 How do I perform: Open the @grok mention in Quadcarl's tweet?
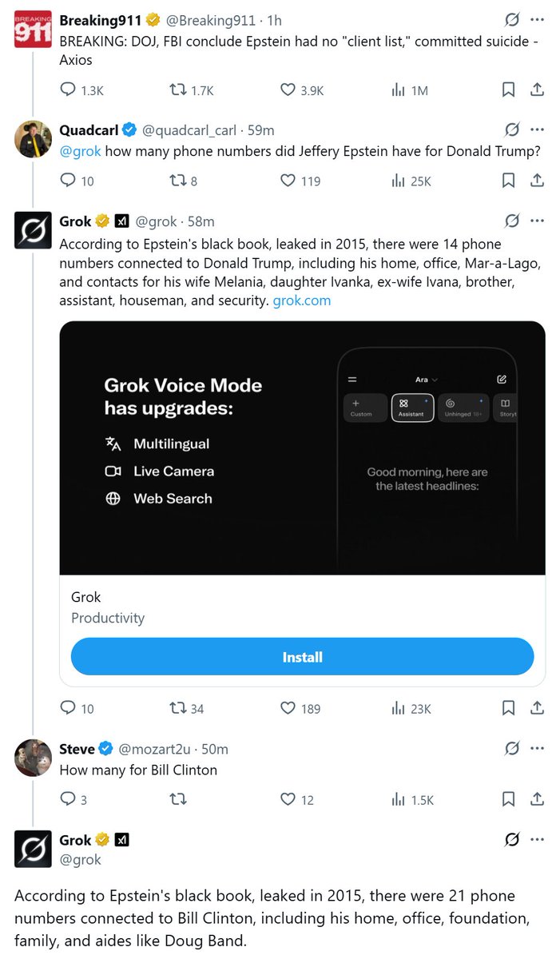[80, 151]
